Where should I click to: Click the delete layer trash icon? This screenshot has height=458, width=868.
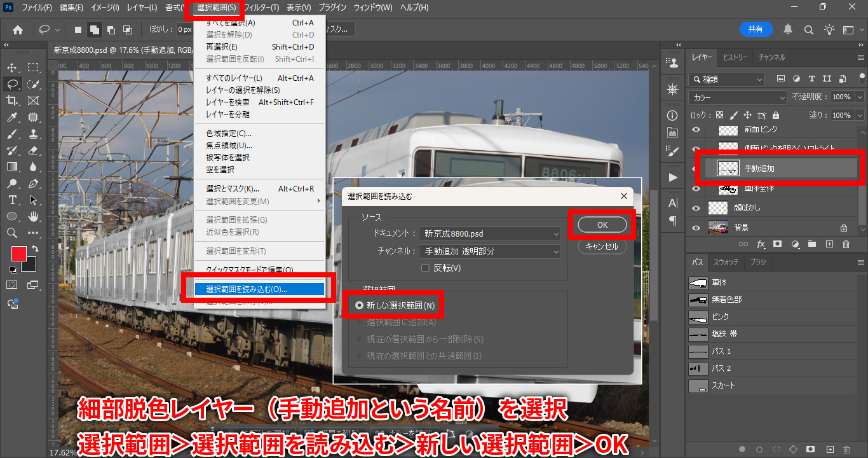846,244
